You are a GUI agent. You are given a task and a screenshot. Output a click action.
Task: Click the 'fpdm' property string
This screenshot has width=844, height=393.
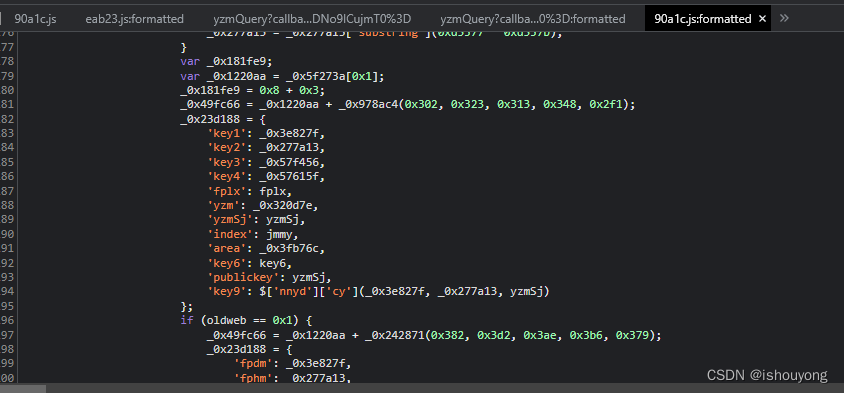pyautogui.click(x=253, y=363)
